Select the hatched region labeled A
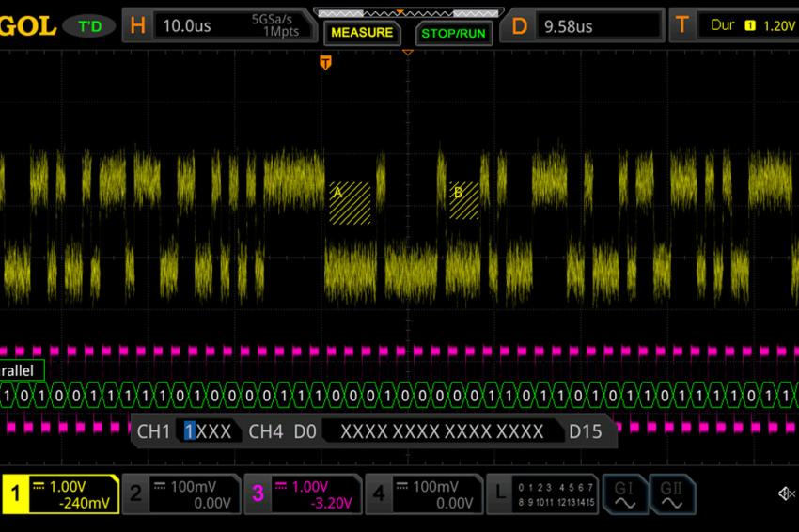The image size is (799, 532). 350,203
